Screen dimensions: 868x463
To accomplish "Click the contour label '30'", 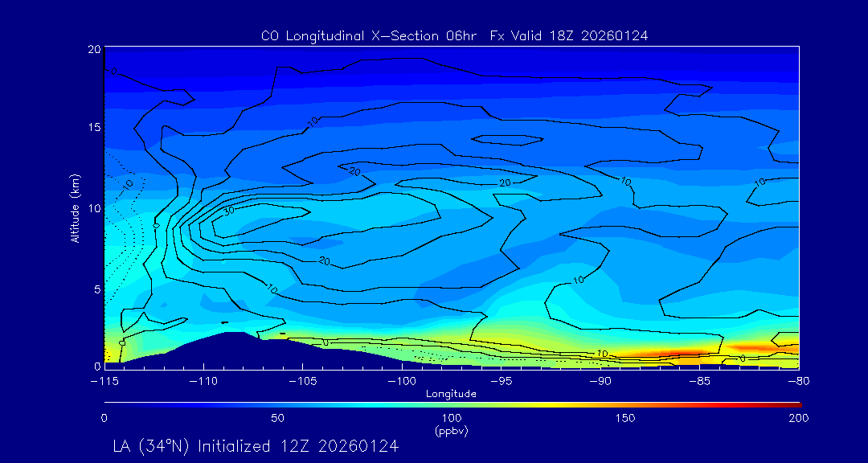I will point(229,211).
